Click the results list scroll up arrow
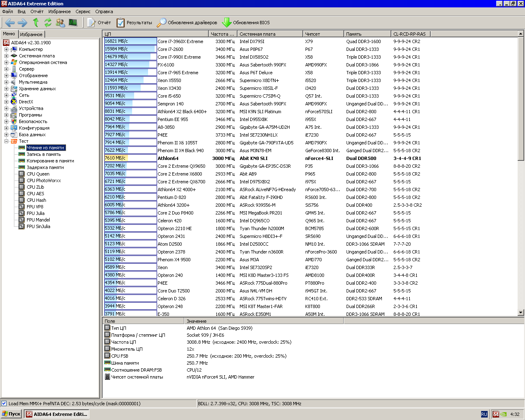 click(x=521, y=34)
